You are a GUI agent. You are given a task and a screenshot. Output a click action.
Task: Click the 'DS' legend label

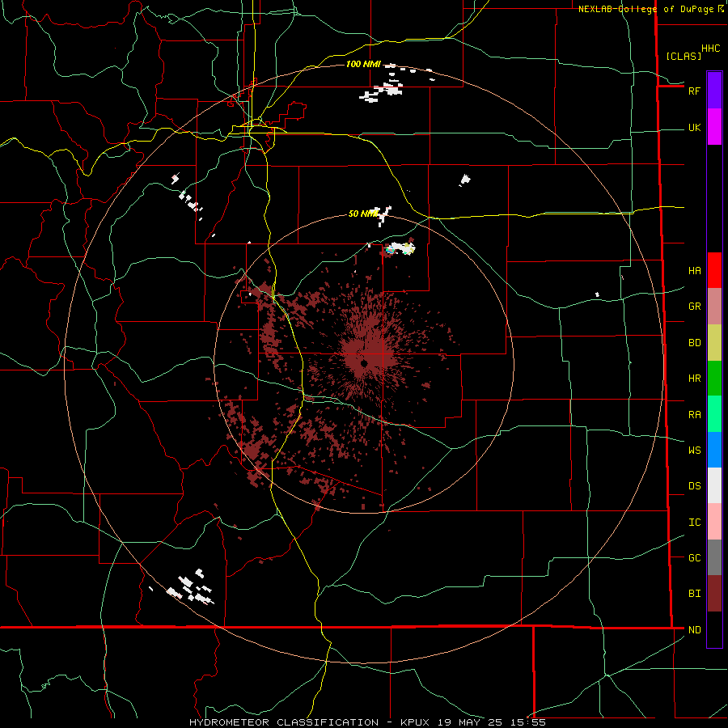[x=694, y=486]
